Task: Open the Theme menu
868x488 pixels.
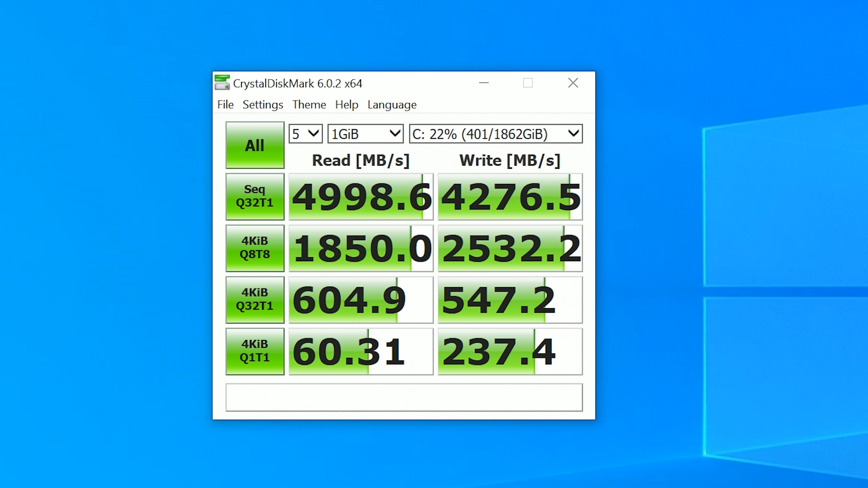Action: (309, 105)
